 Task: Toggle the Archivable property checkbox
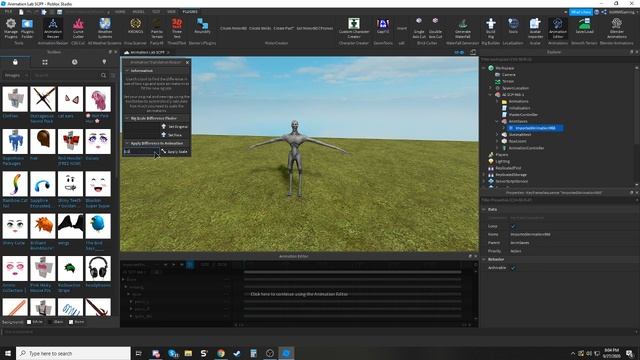(513, 268)
